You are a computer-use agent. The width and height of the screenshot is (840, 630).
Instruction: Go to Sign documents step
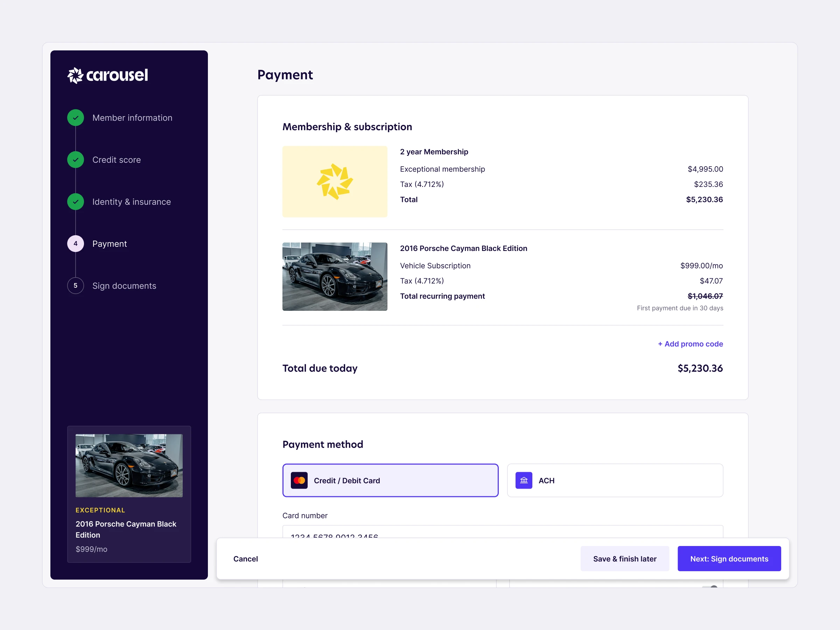(x=124, y=286)
